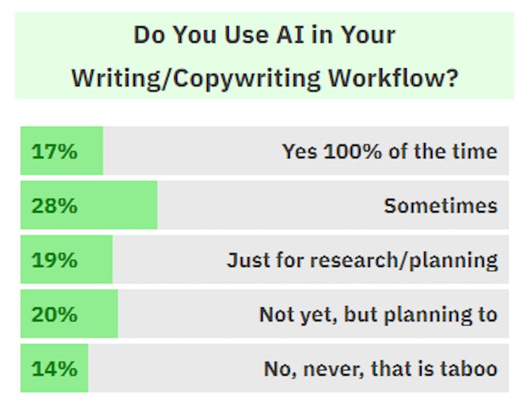Click the 20% green result bar

[69, 314]
